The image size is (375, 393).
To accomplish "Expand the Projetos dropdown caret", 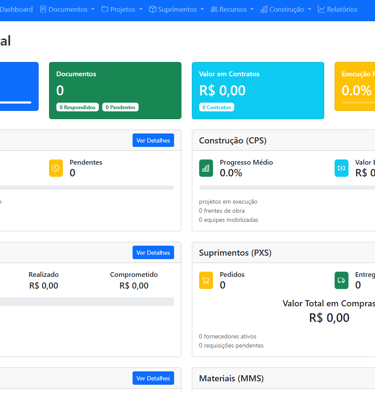I will coord(141,9).
